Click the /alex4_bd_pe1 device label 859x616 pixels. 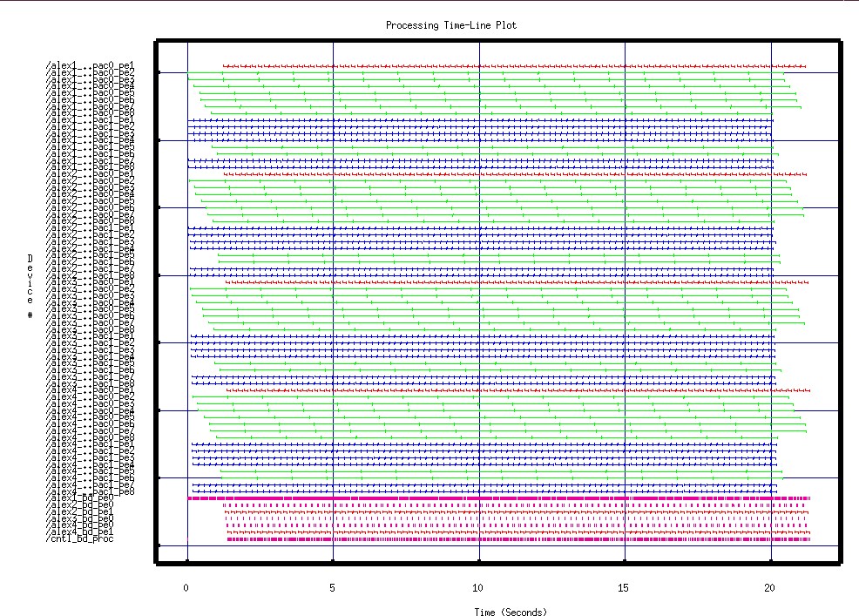coord(81,532)
